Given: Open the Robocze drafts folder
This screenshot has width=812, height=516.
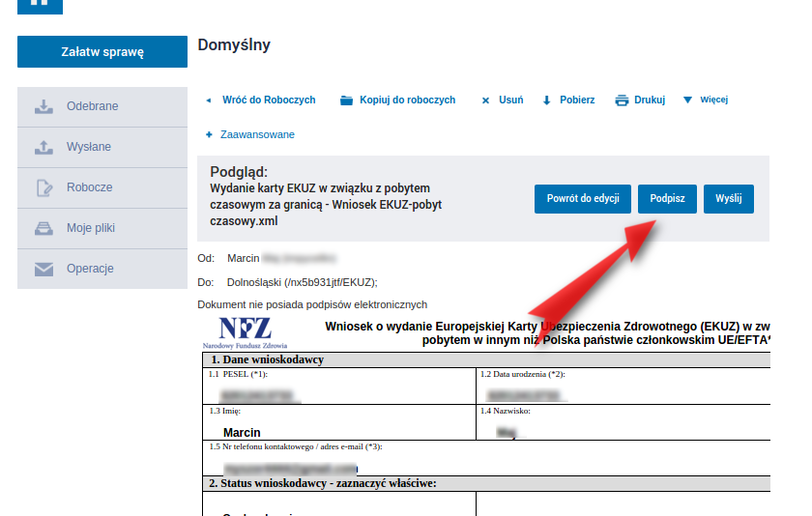Looking at the screenshot, I should pos(102,187).
